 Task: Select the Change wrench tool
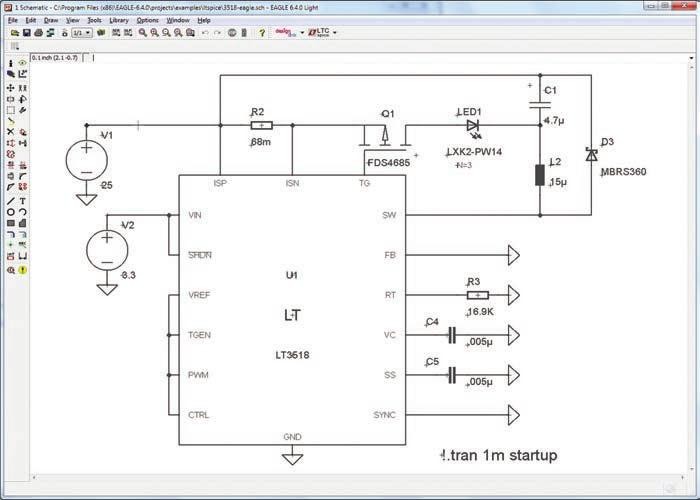coord(22,110)
